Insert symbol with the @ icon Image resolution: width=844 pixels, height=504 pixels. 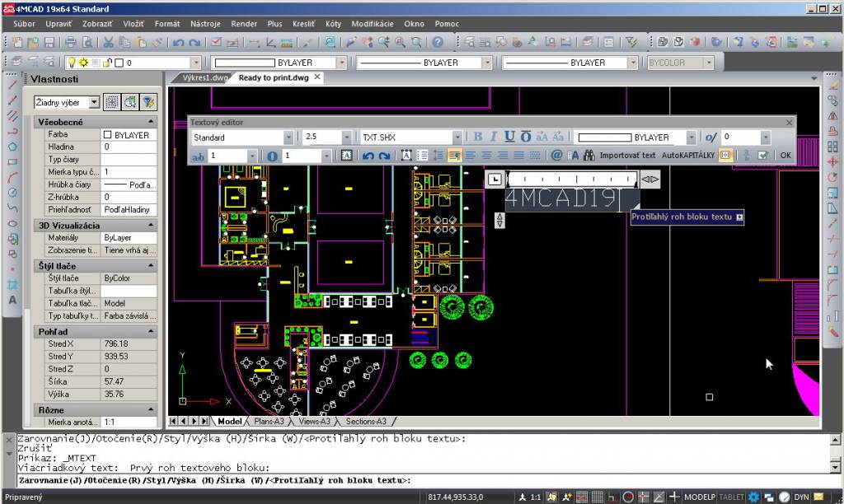[556, 156]
